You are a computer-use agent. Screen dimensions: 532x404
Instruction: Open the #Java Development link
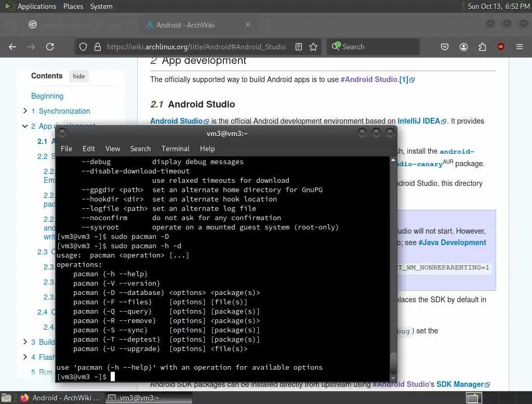452,243
